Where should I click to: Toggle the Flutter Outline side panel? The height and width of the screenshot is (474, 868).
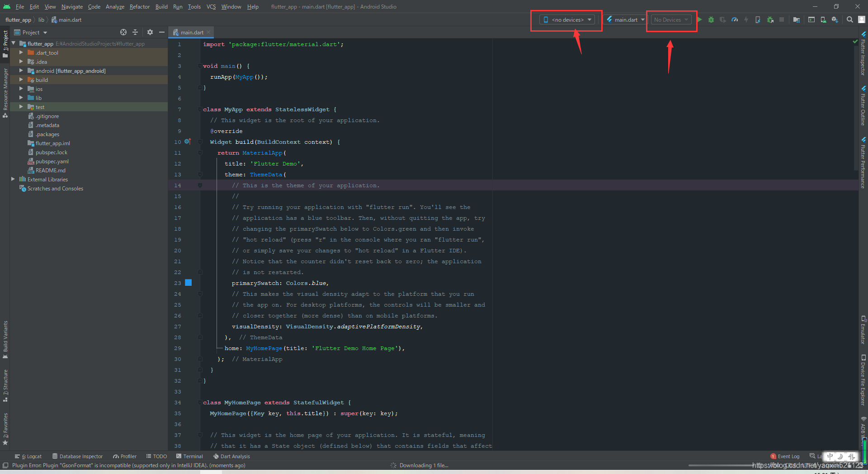pyautogui.click(x=863, y=105)
